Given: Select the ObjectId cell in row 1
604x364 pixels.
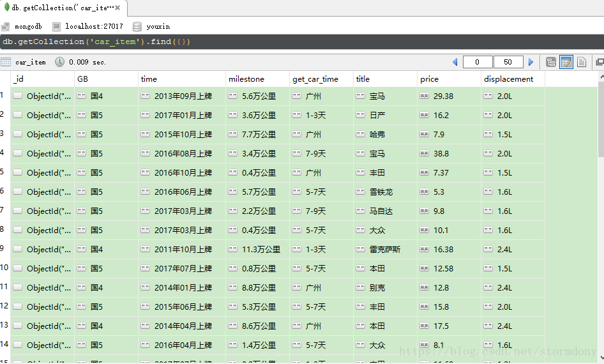Looking at the screenshot, I should coord(42,96).
